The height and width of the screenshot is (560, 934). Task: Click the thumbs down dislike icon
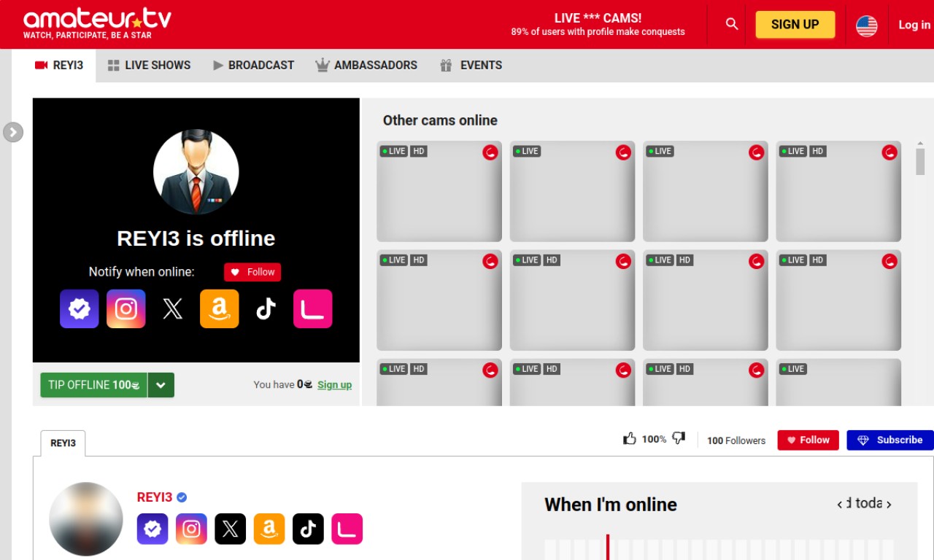[x=679, y=439]
